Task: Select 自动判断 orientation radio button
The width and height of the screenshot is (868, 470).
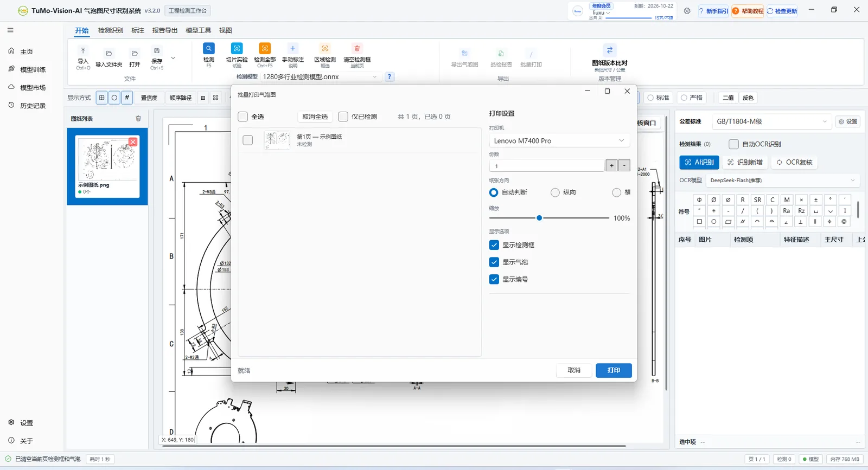Action: [494, 192]
